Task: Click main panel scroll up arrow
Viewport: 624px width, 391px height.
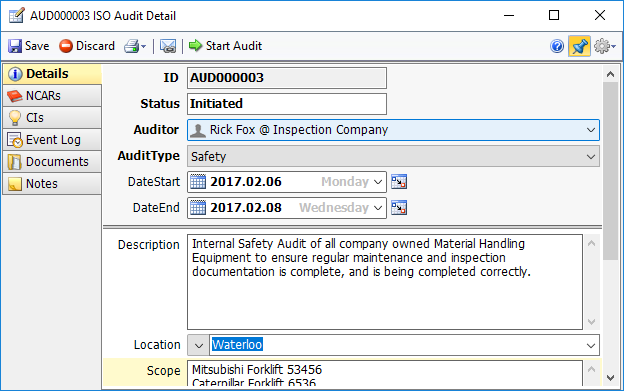Action: coord(610,74)
